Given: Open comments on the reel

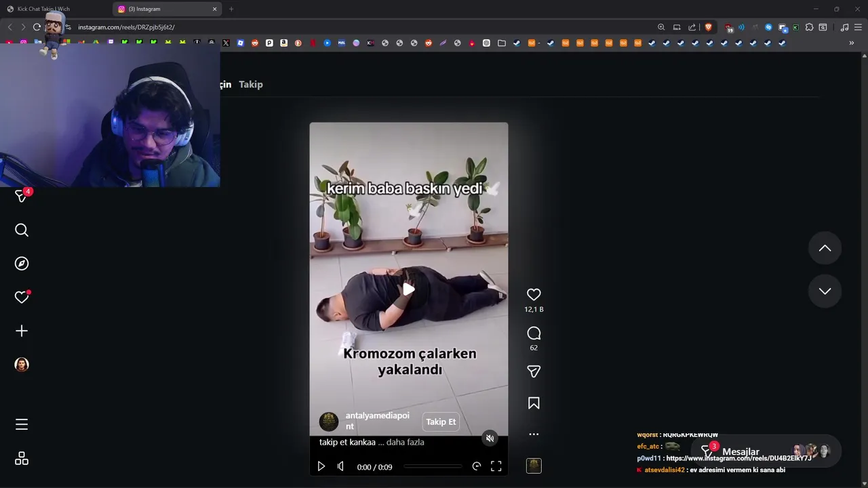Looking at the screenshot, I should (534, 333).
